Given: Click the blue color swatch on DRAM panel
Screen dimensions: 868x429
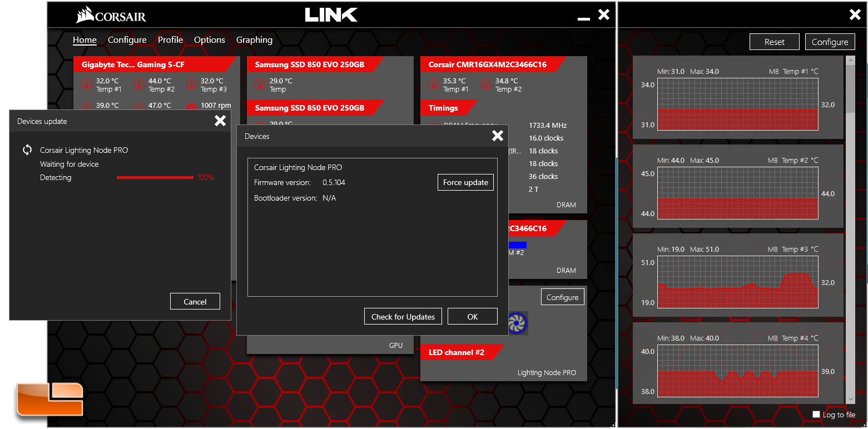Looking at the screenshot, I should pyautogui.click(x=518, y=245).
